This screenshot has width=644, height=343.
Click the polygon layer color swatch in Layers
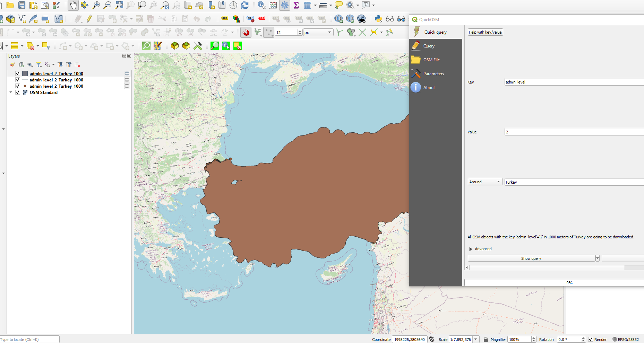(25, 74)
